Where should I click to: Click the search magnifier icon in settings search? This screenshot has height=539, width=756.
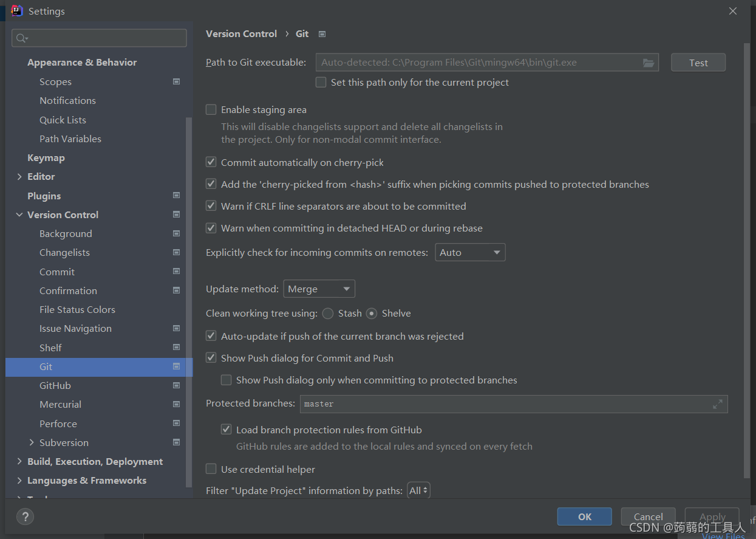pyautogui.click(x=22, y=38)
